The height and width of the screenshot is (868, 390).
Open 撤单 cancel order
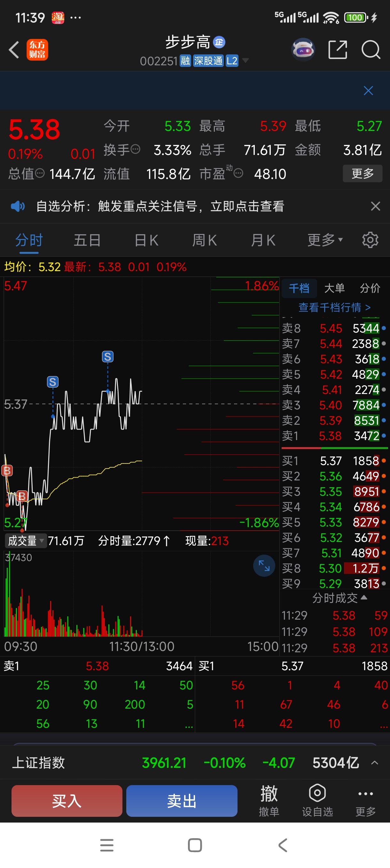[269, 800]
